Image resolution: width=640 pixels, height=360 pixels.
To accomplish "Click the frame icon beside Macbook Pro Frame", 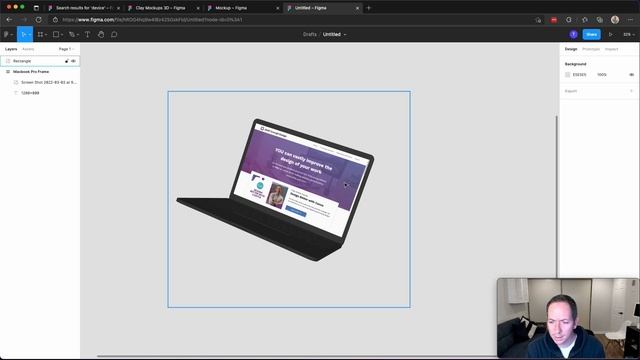I will (x=8, y=71).
